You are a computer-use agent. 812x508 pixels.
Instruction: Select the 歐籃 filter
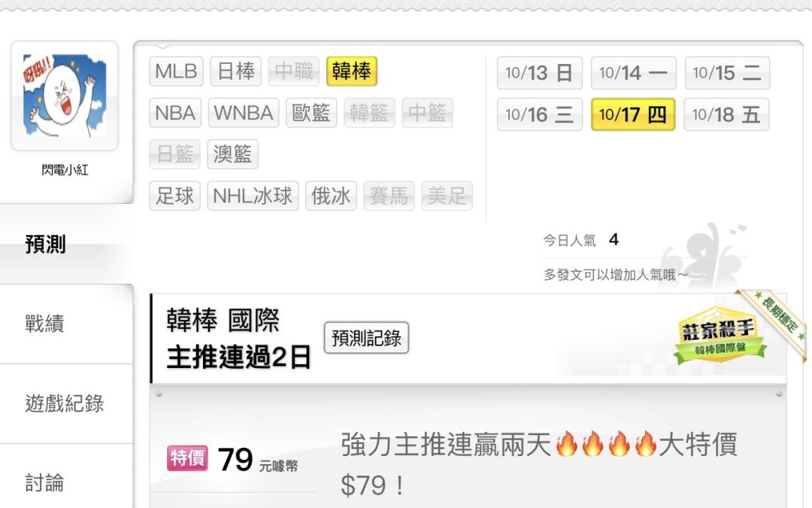pyautogui.click(x=311, y=112)
